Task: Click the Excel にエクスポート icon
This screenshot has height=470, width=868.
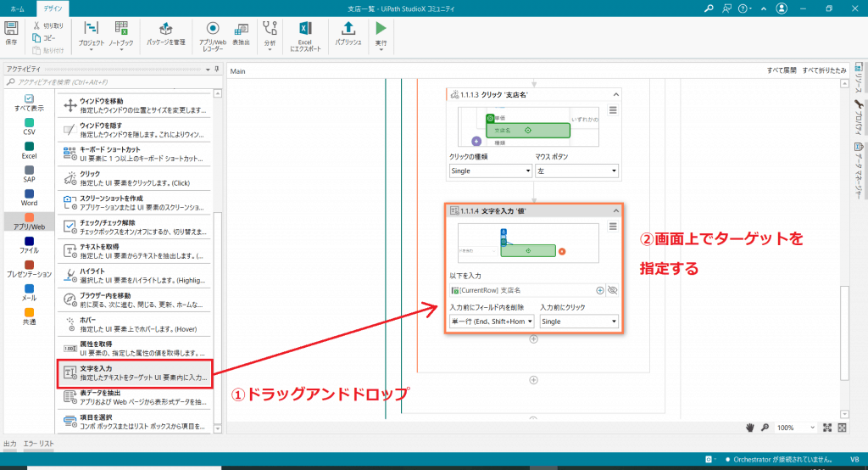Action: 305,34
